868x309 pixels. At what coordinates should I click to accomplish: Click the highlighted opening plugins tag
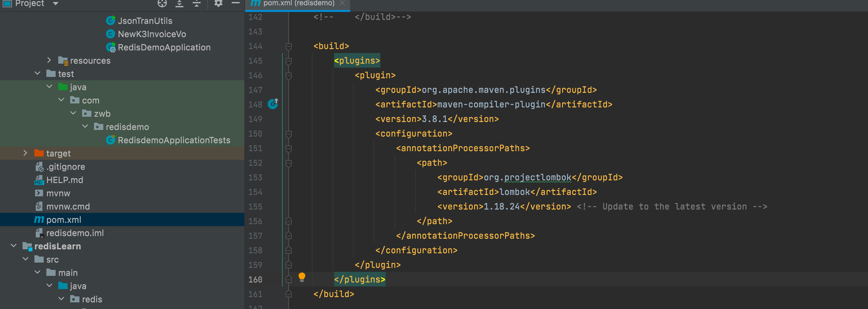click(x=357, y=61)
